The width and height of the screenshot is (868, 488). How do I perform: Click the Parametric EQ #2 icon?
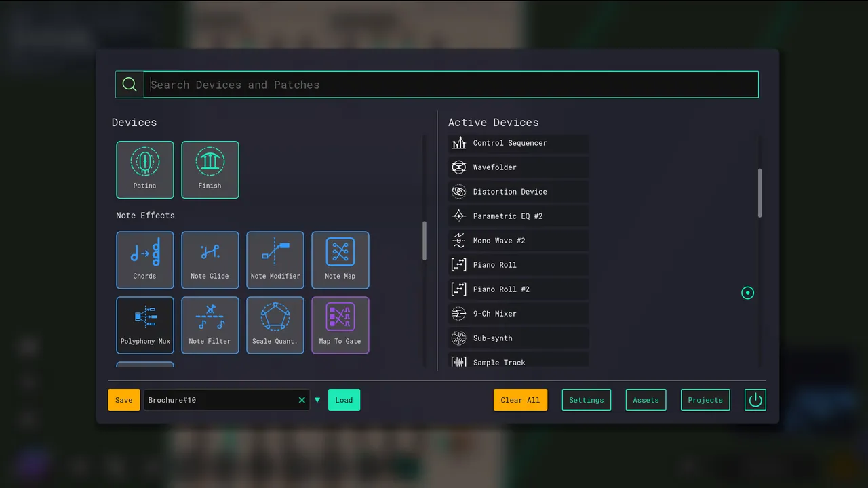pos(459,216)
